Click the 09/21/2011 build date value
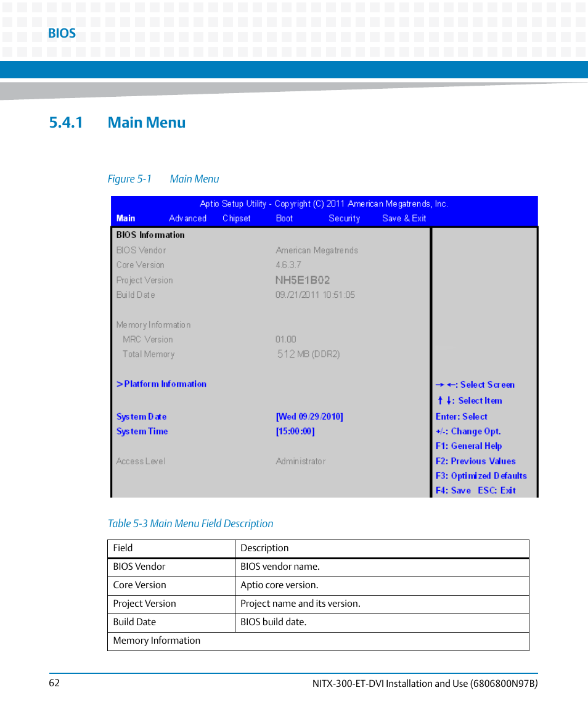588x706 pixels. pos(315,295)
